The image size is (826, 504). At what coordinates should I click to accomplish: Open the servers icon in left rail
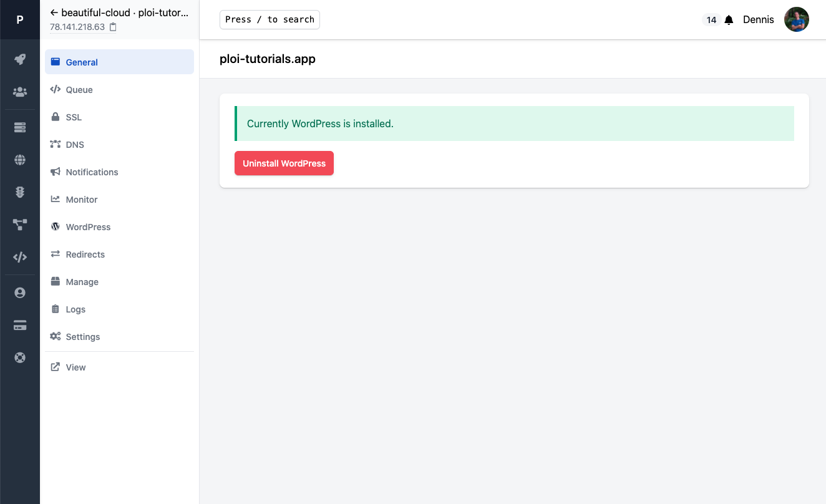coord(20,127)
